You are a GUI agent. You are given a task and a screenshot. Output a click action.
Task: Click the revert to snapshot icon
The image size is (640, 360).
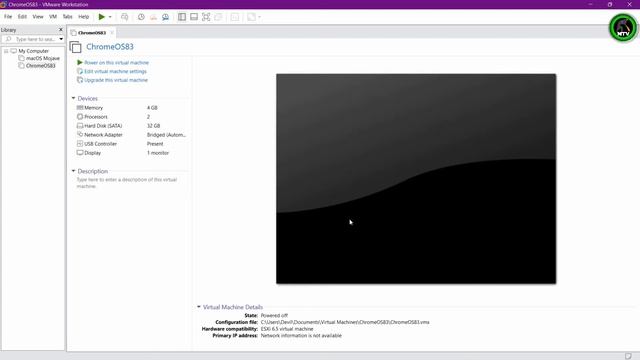click(x=153, y=17)
